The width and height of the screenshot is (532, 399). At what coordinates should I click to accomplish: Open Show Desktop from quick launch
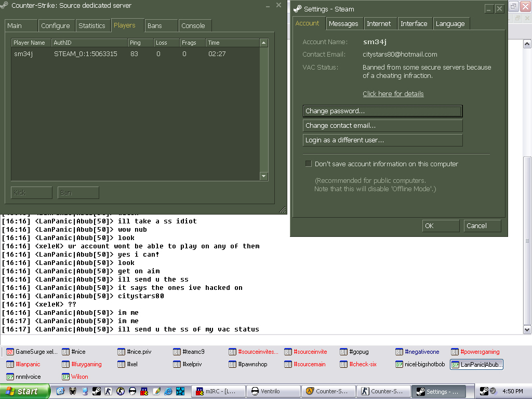60,391
